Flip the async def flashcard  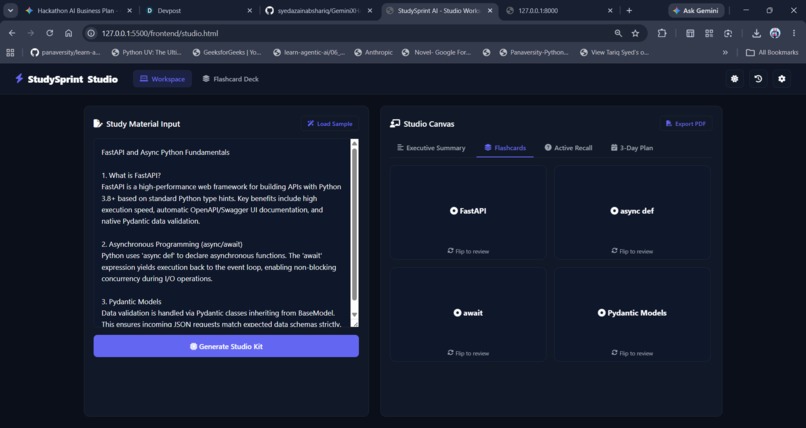coord(632,212)
